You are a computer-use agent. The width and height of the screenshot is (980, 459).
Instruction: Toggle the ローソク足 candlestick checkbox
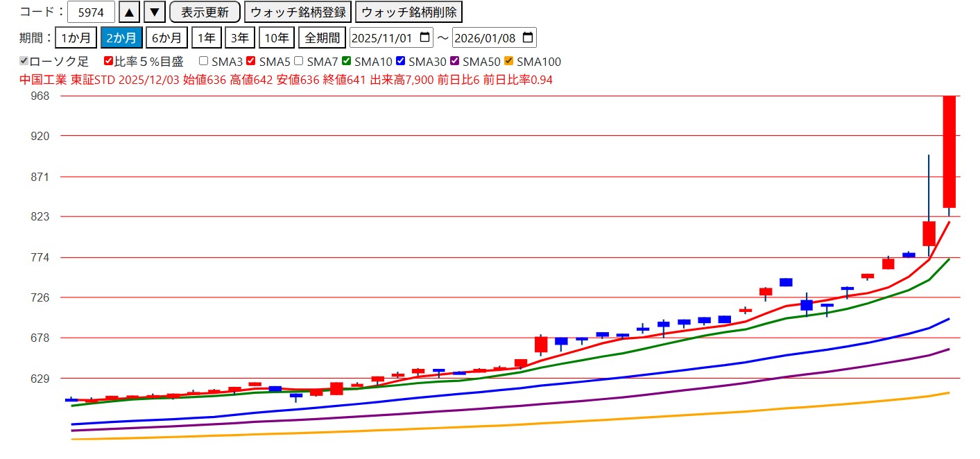tap(24, 61)
